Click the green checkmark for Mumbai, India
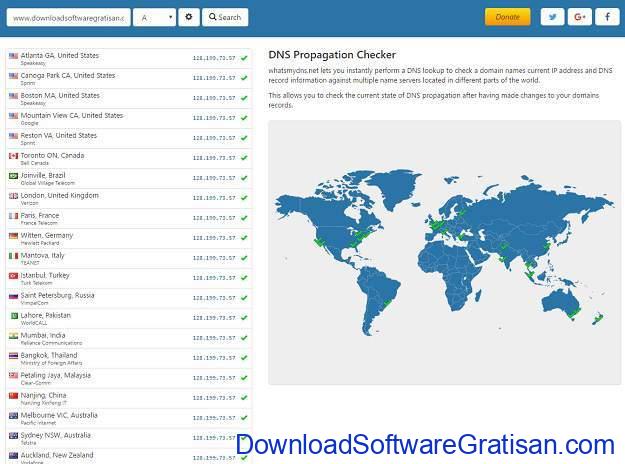The width and height of the screenshot is (625, 464). point(244,338)
